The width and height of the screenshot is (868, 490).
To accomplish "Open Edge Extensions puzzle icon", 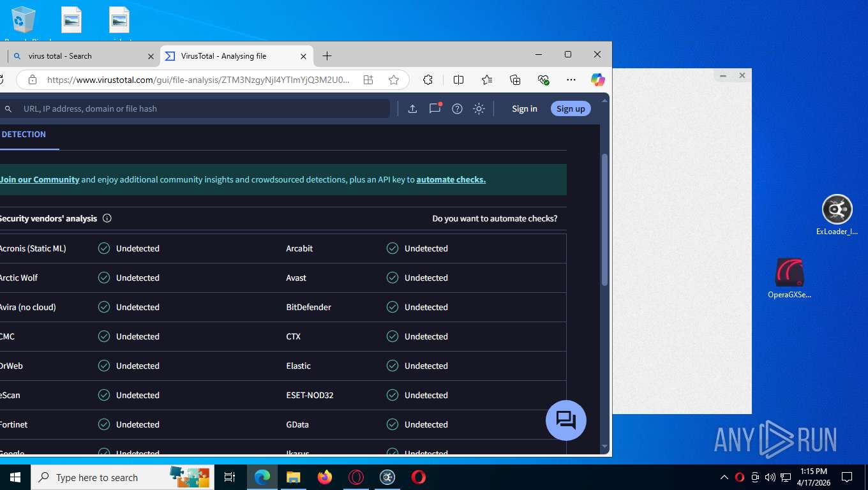I will coord(428,80).
